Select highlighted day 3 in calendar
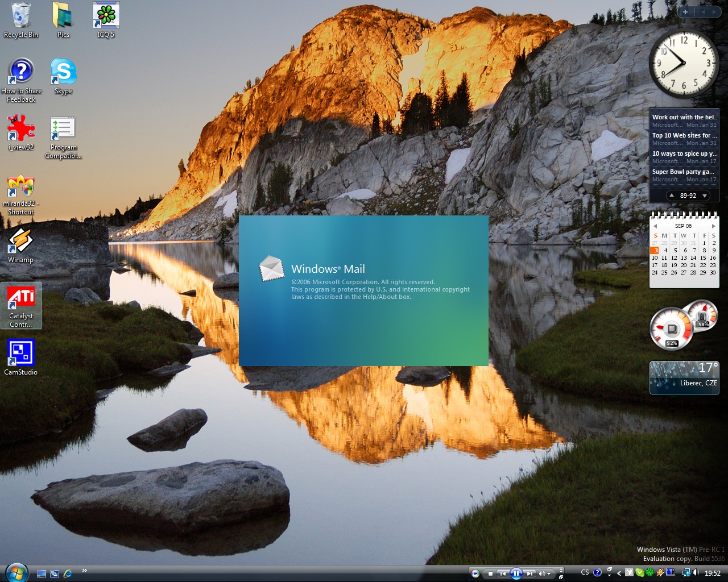The image size is (728, 582). 655,250
